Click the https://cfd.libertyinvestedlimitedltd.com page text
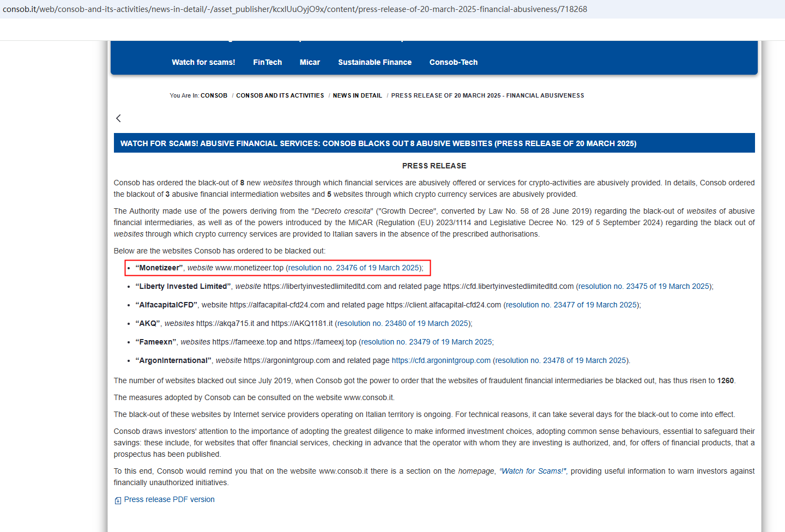 [509, 286]
